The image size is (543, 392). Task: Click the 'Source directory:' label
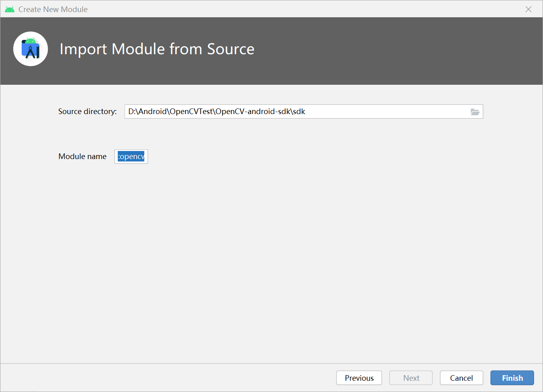tap(87, 112)
